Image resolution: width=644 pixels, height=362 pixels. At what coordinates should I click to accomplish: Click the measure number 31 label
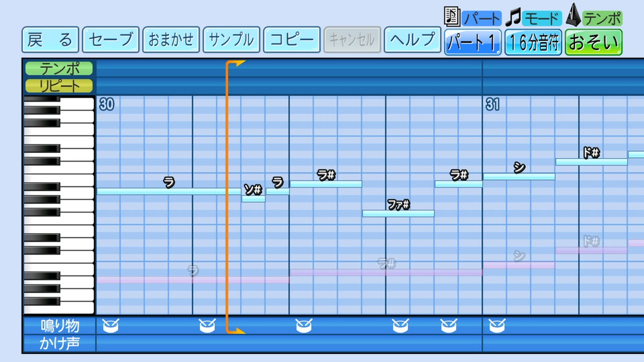point(493,105)
